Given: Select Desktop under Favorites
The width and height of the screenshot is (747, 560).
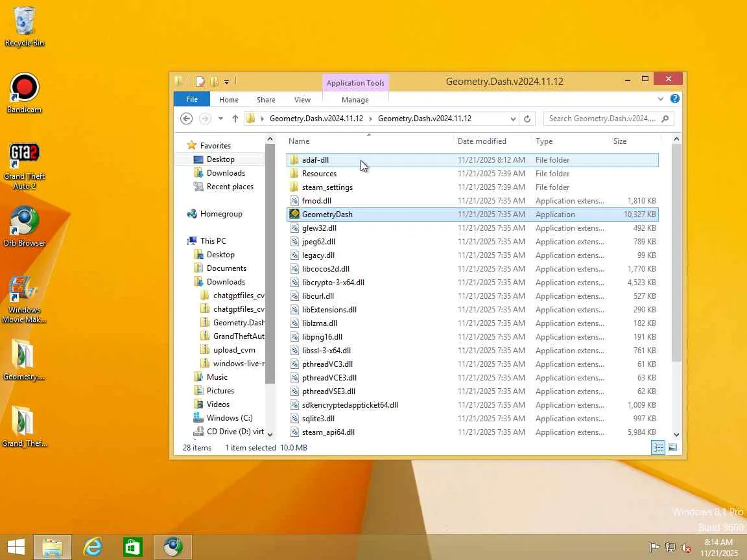Looking at the screenshot, I should pyautogui.click(x=220, y=159).
